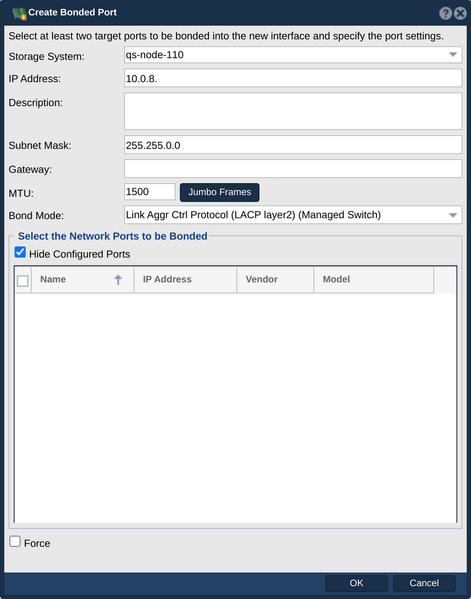Viewport: 471px width, 599px height.
Task: Confirm with the OK button
Action: point(356,583)
